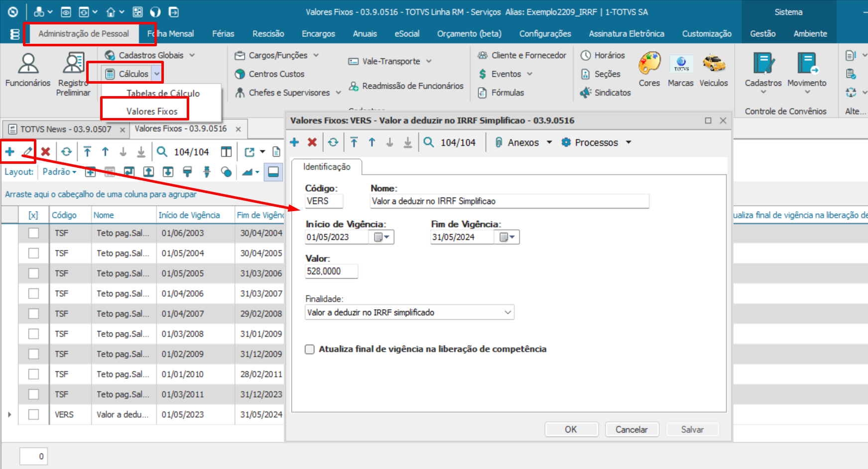Toggle 'Atualiza final de vigência' checkbox

click(310, 350)
